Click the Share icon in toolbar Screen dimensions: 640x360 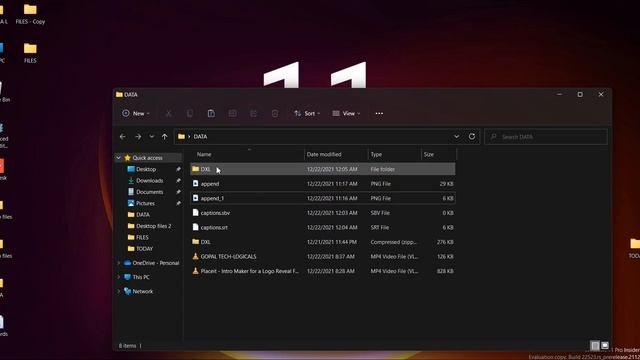pos(253,113)
